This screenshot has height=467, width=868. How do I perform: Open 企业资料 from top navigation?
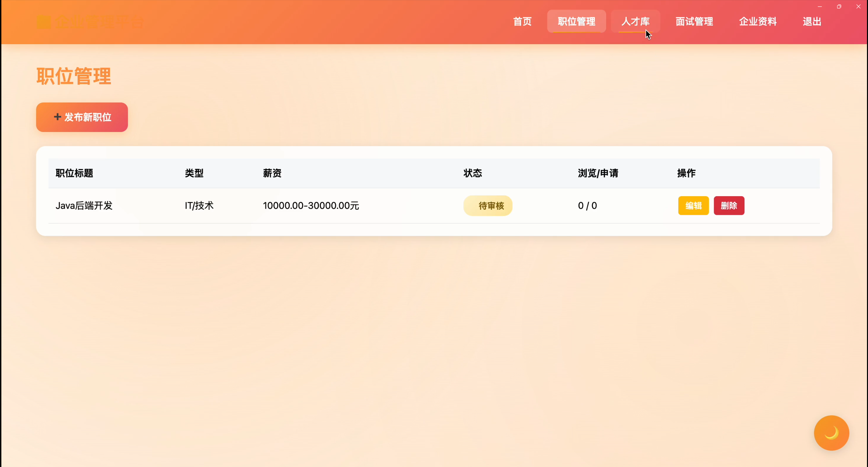(758, 21)
